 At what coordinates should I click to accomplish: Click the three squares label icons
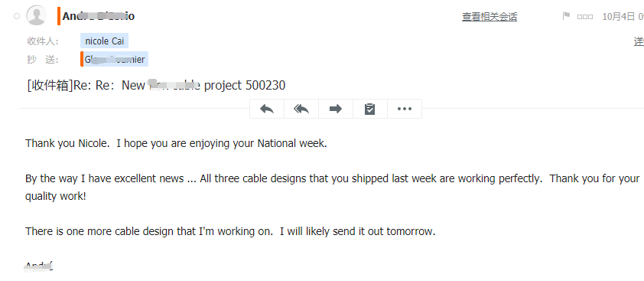point(585,17)
